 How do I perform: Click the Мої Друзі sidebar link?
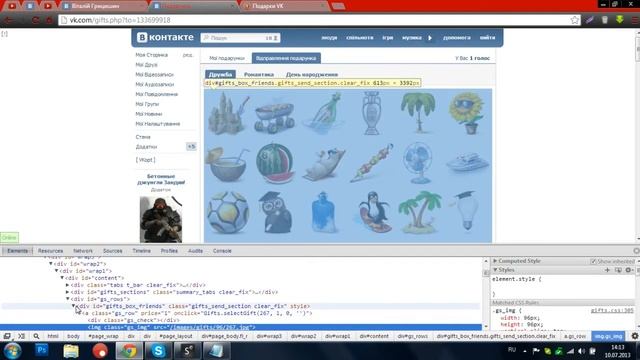(x=146, y=64)
